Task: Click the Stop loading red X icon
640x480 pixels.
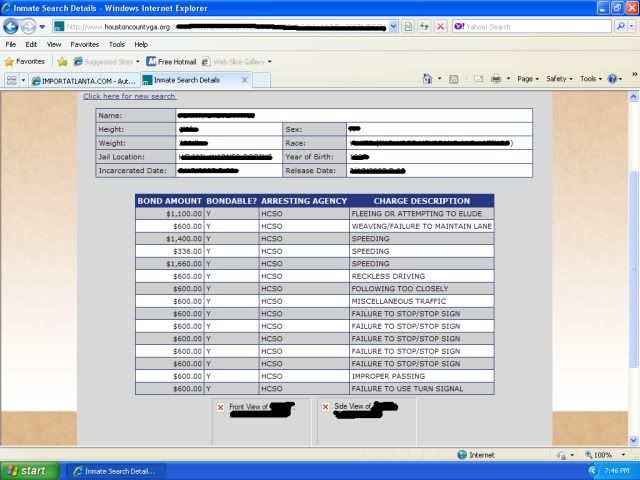Action: tap(440, 26)
